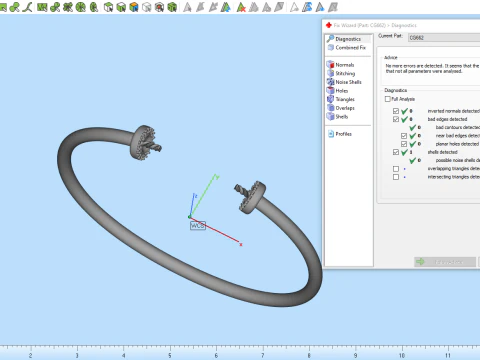Click the green starburst toolbar icon
This screenshot has height=360, width=480.
[68, 7]
